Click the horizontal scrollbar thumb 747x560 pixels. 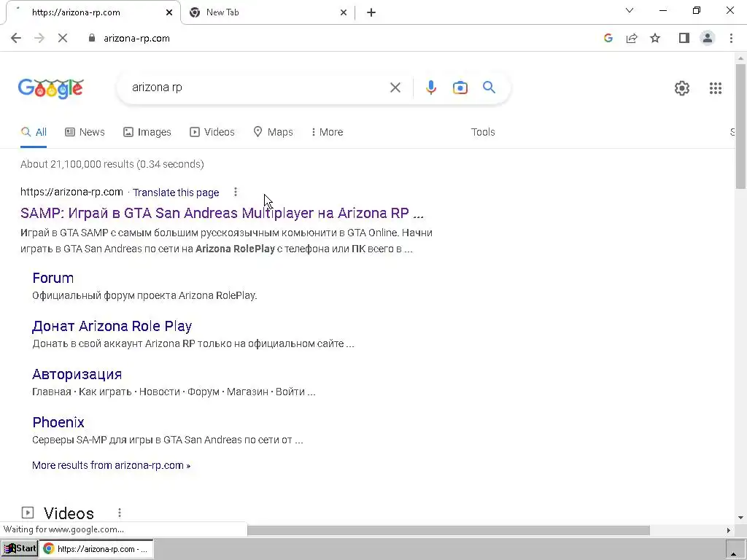coord(449,530)
